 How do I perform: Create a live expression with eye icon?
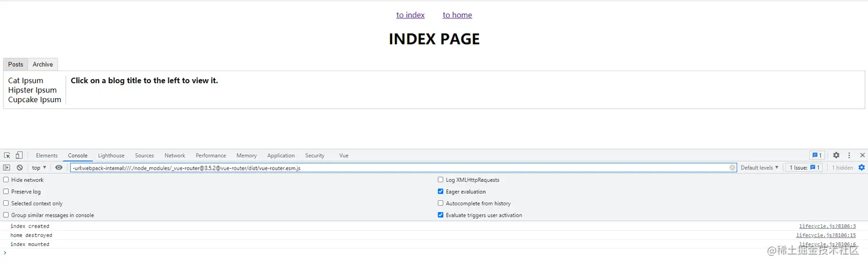[x=59, y=167]
